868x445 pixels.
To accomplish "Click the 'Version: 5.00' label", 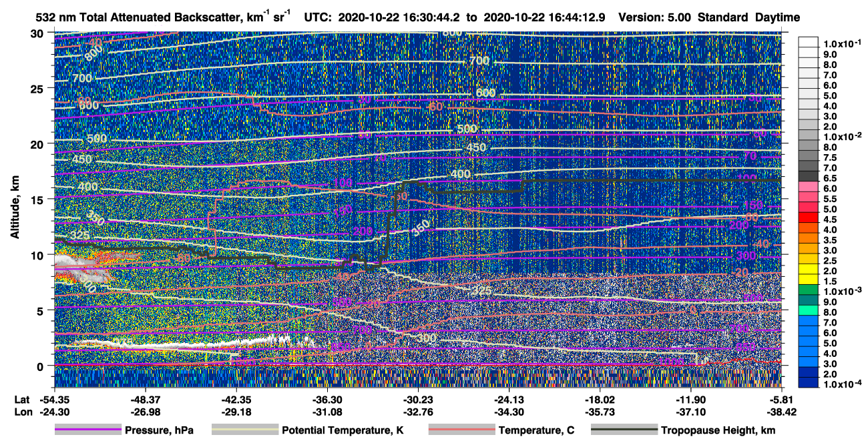I will (x=654, y=18).
